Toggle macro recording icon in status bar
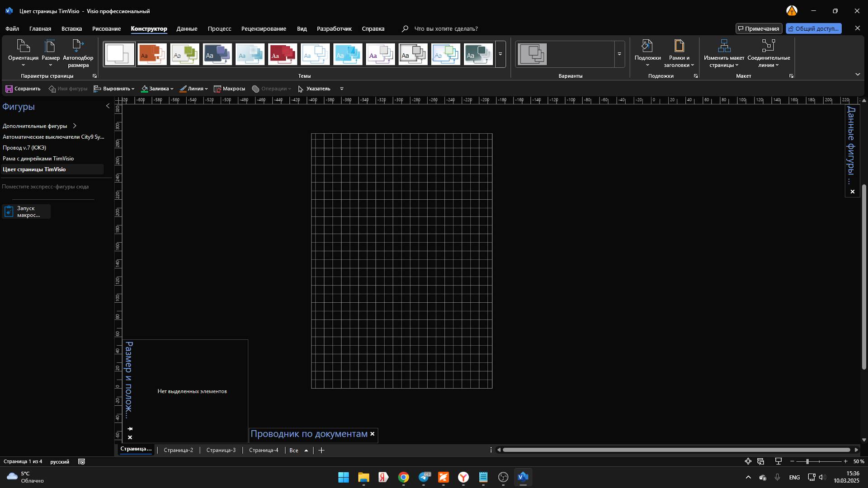 pos(81,462)
